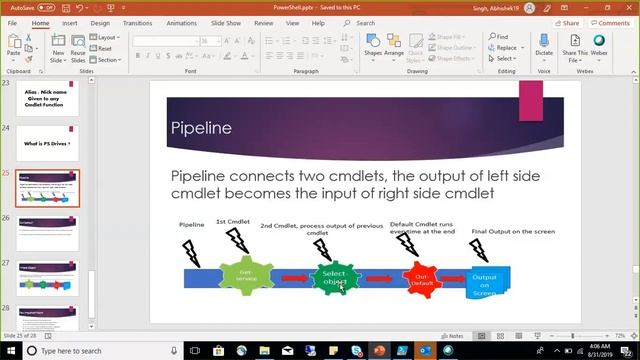Viewport: 640px width, 360px height.
Task: Open the Comments pane button
Action: point(610,23)
